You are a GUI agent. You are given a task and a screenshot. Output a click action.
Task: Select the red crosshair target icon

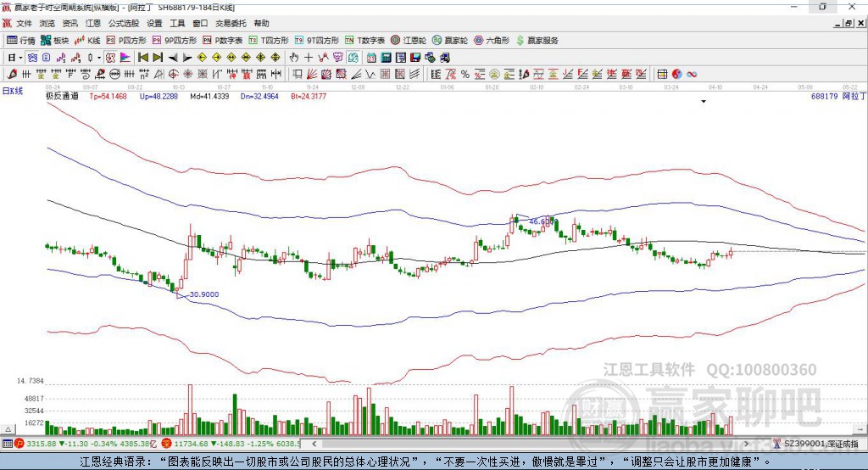point(173,75)
